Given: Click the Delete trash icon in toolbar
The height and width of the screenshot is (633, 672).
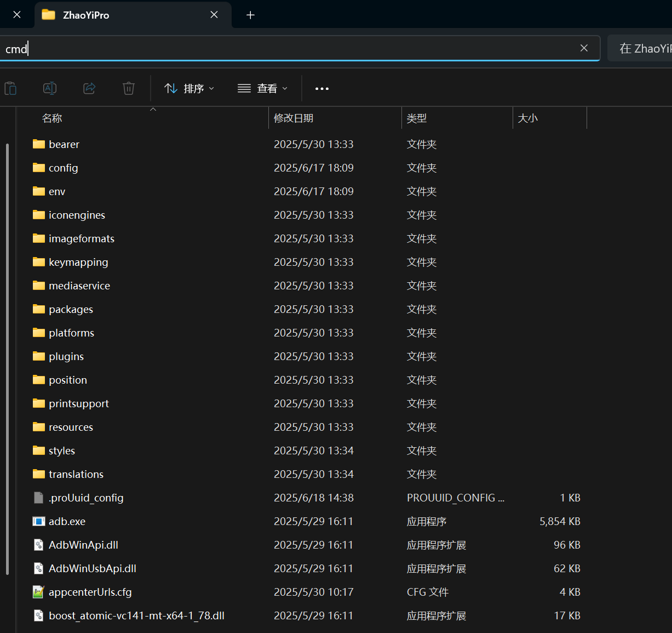Looking at the screenshot, I should [x=129, y=88].
